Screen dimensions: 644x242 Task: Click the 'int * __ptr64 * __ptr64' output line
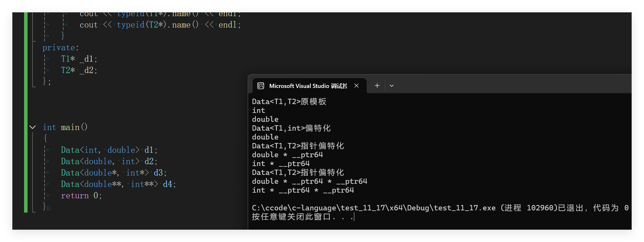[x=303, y=190]
